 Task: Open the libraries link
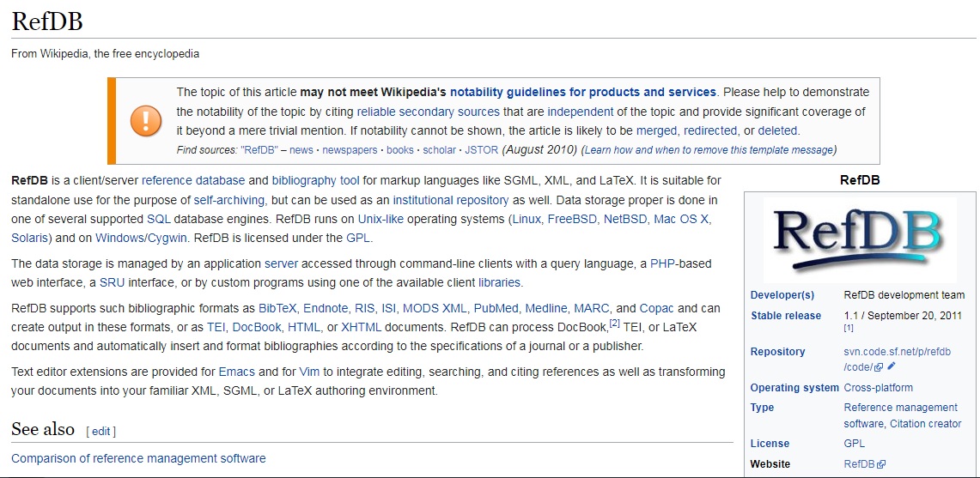coord(499,282)
